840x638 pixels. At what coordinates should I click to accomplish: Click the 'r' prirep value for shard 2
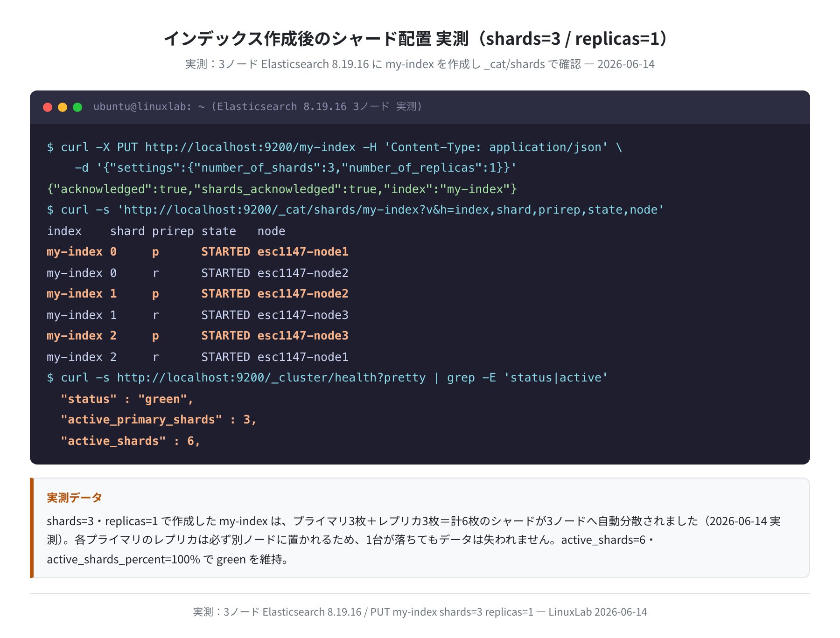click(155, 358)
